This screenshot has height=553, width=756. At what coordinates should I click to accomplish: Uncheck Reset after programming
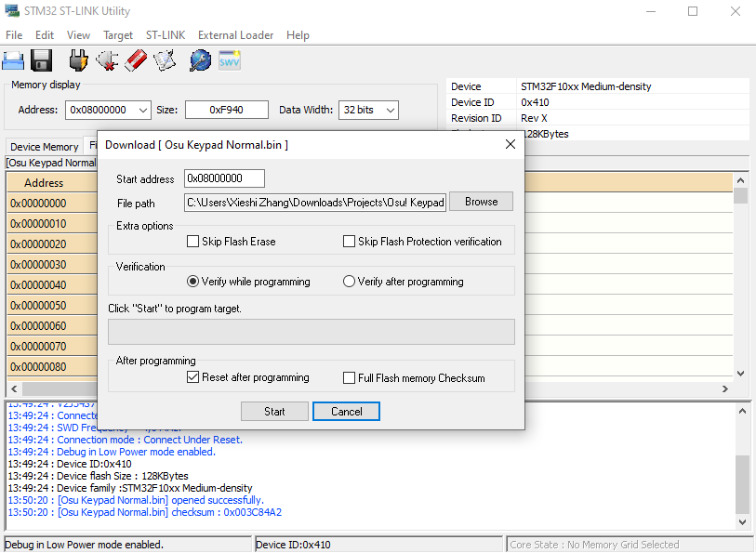click(192, 377)
